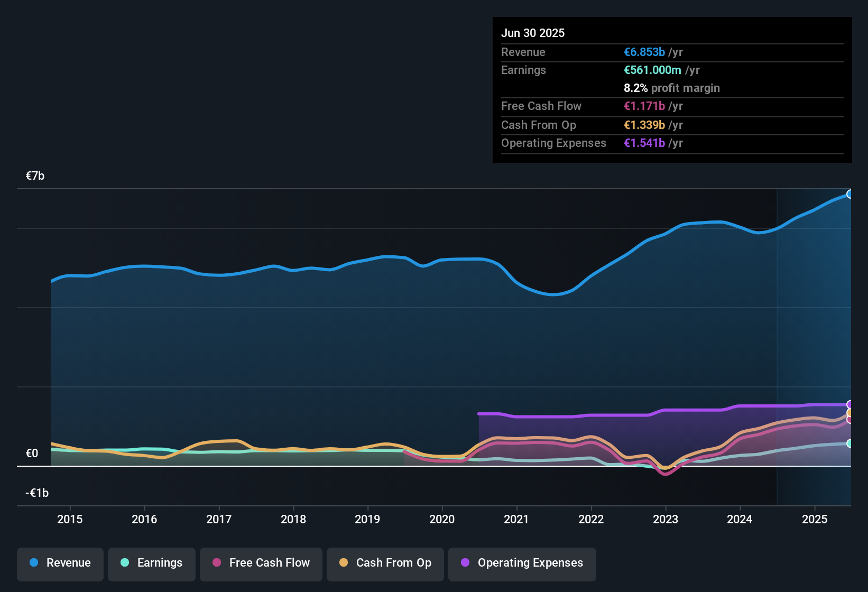Expand the Jun 30 2025 tooltip panel
Image resolution: width=868 pixels, height=592 pixels.
point(671,90)
